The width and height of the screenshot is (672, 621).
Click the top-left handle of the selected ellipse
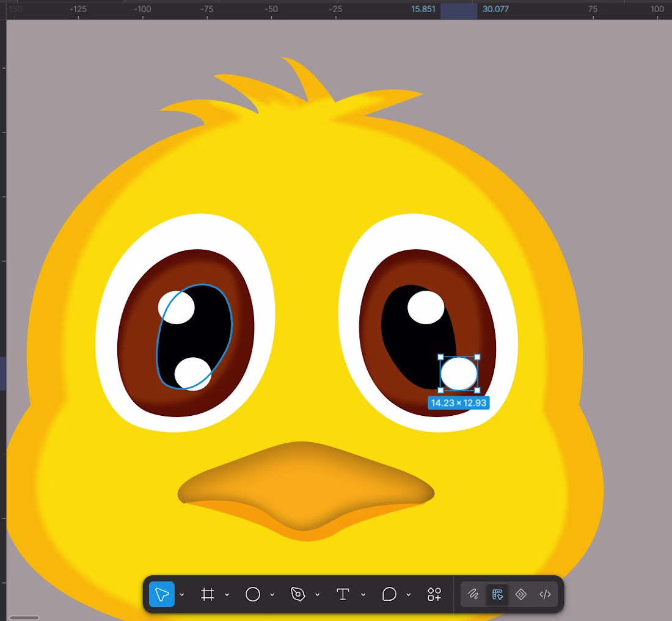tap(440, 357)
